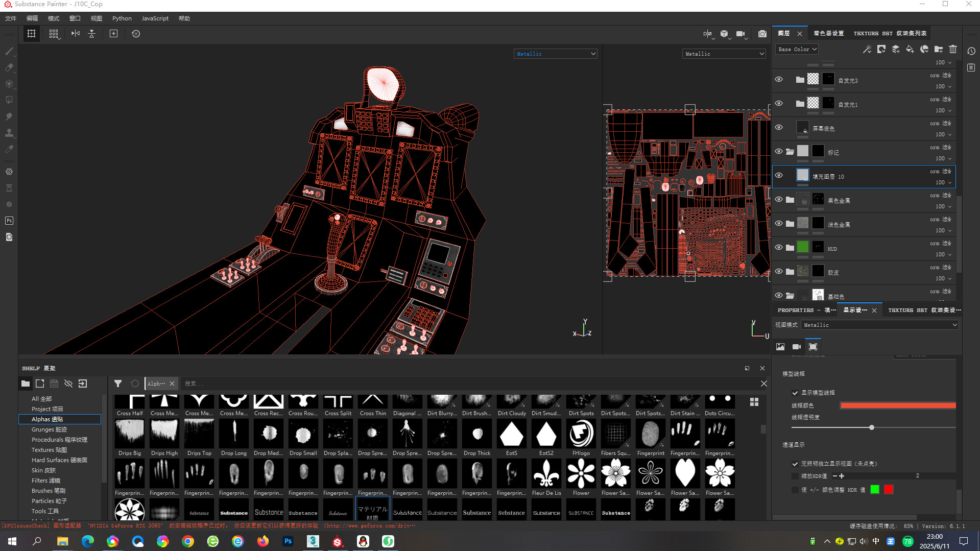
Task: Add a mask using the layers toolbar icon
Action: click(881, 49)
